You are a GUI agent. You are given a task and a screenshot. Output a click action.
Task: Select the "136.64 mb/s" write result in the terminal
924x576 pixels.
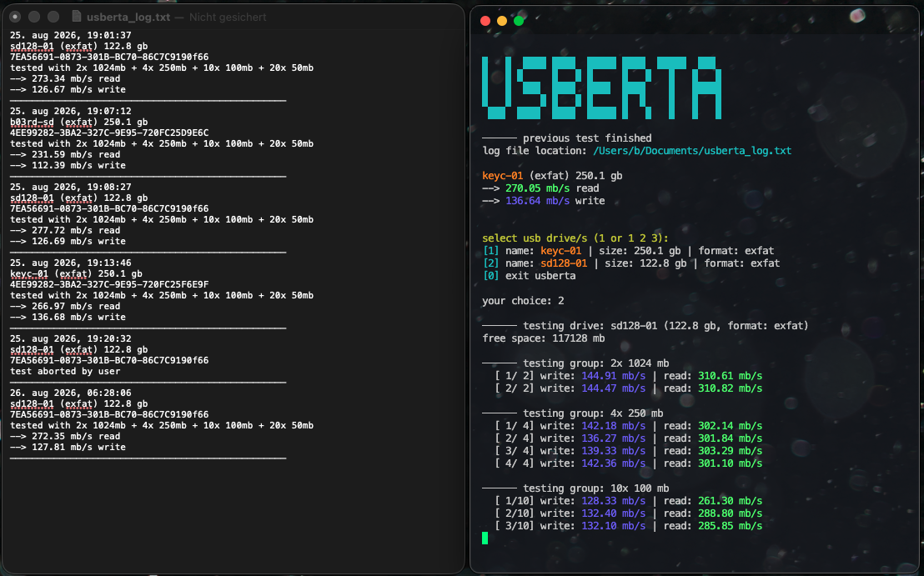coord(537,201)
